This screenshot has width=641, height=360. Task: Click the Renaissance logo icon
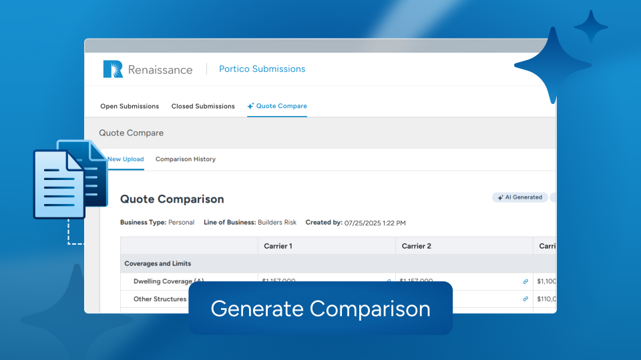coord(113,69)
